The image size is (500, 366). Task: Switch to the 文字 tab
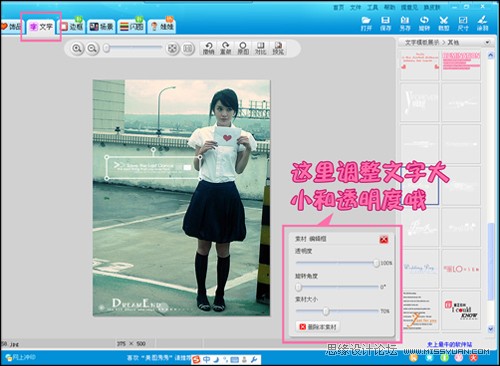coord(41,27)
